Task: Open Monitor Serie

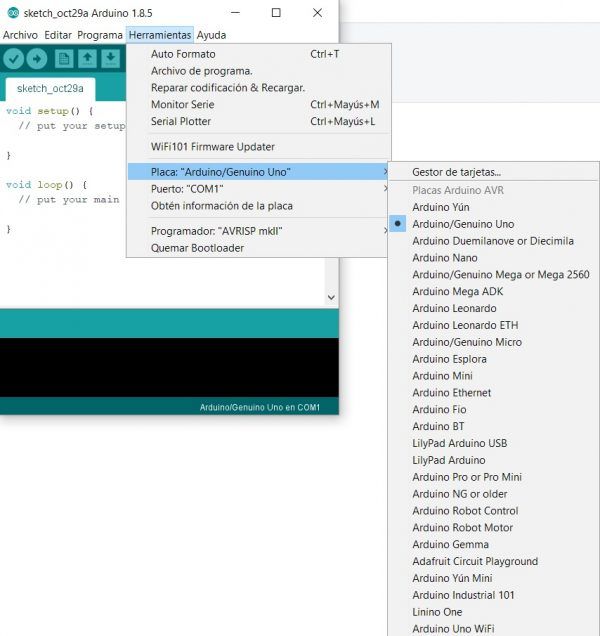Action: [x=258, y=105]
